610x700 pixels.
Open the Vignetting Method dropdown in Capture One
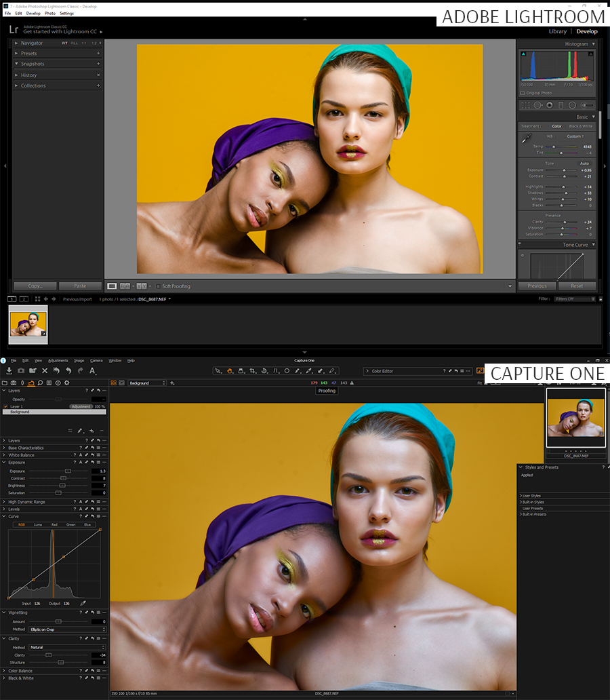point(68,629)
